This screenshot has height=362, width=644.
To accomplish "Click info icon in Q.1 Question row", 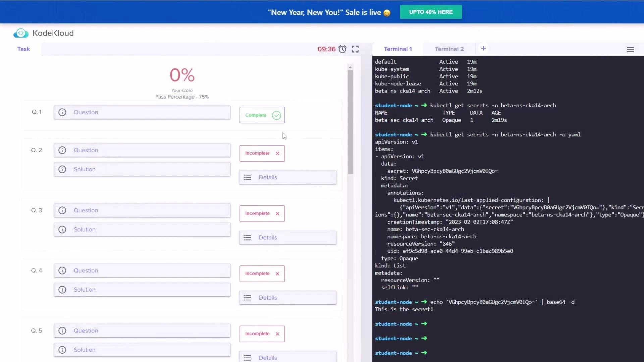I will coord(62,112).
